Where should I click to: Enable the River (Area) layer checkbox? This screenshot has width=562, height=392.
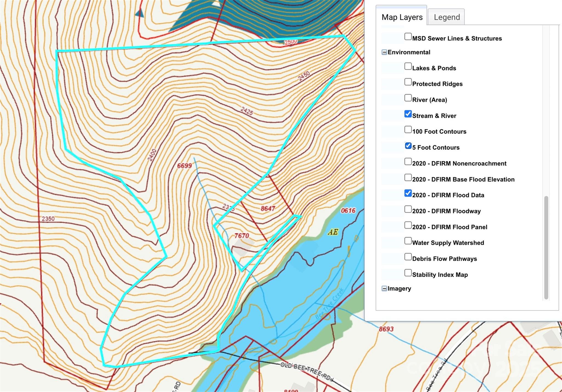click(408, 98)
